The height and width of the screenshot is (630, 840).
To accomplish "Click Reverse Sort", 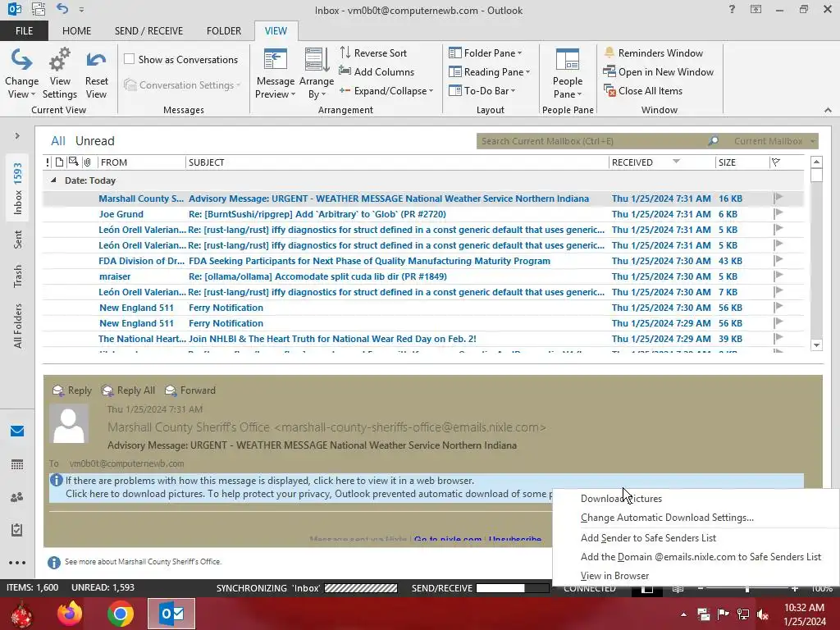I will pyautogui.click(x=373, y=53).
